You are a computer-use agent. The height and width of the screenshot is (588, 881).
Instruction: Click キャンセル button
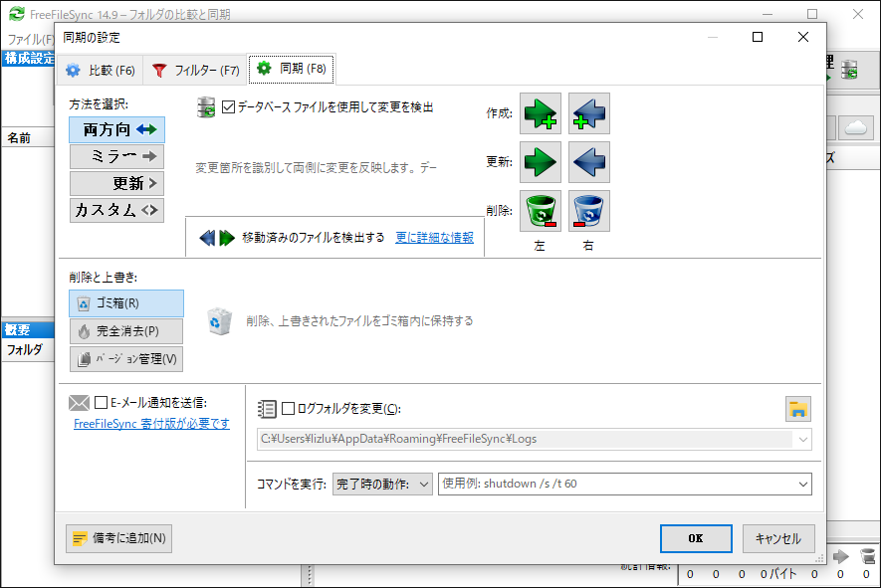coord(778,538)
